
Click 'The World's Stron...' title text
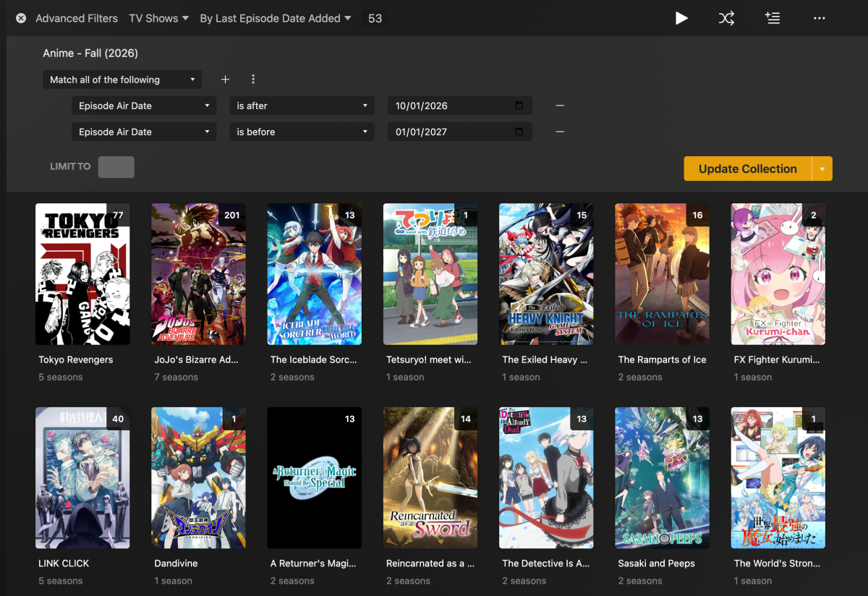(x=775, y=563)
